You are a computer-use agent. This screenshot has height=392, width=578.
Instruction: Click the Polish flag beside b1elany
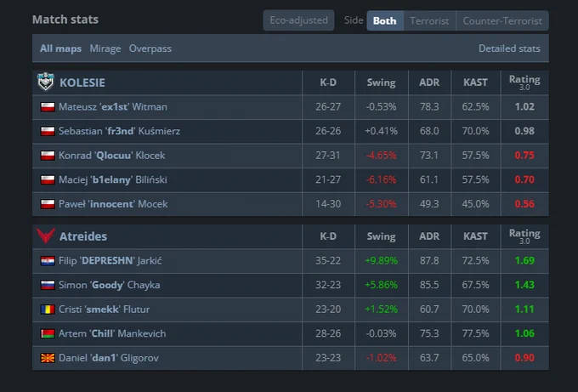tap(48, 180)
